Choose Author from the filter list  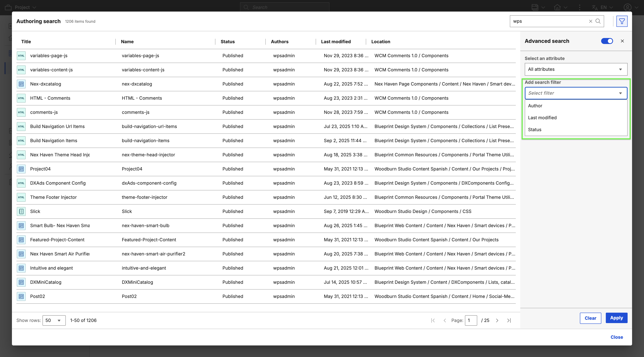535,106
